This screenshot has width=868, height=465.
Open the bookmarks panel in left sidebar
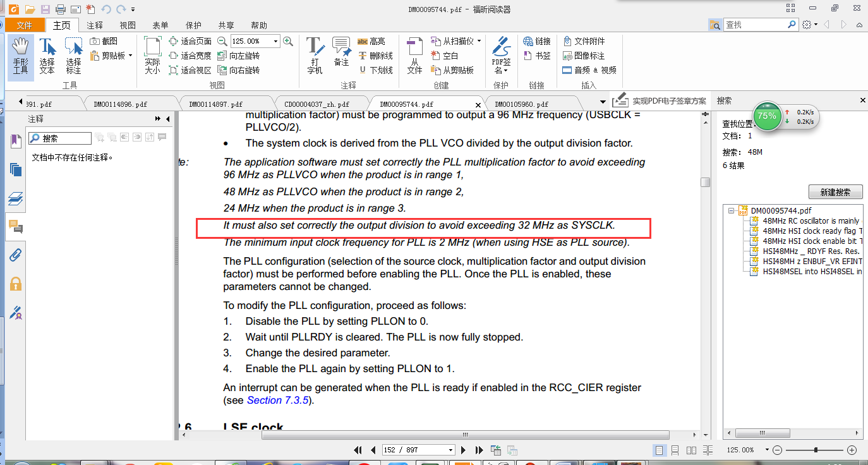(x=15, y=141)
